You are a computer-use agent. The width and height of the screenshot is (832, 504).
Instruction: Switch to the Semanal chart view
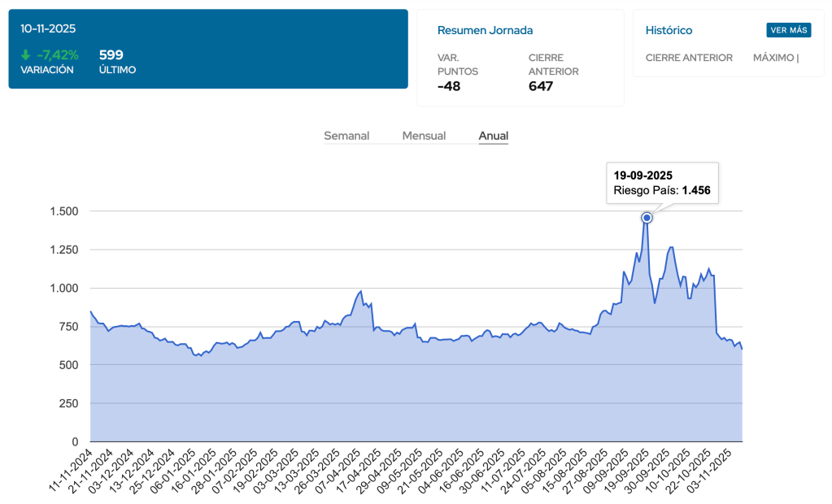(x=346, y=136)
